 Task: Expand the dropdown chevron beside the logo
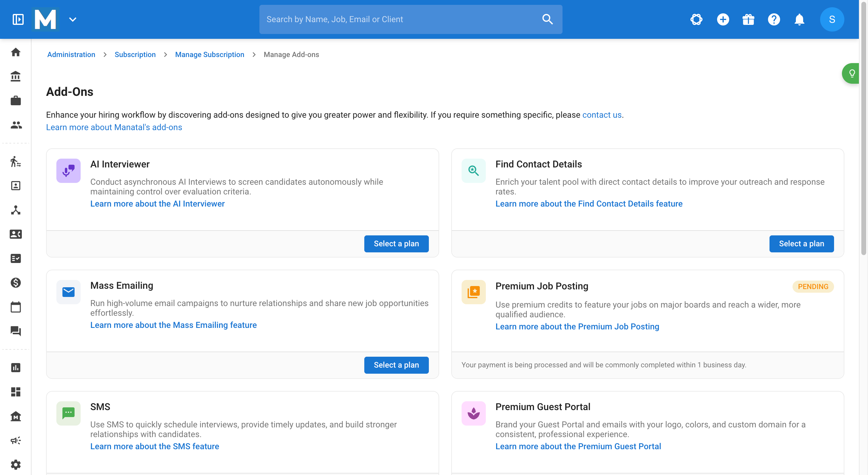[73, 19]
